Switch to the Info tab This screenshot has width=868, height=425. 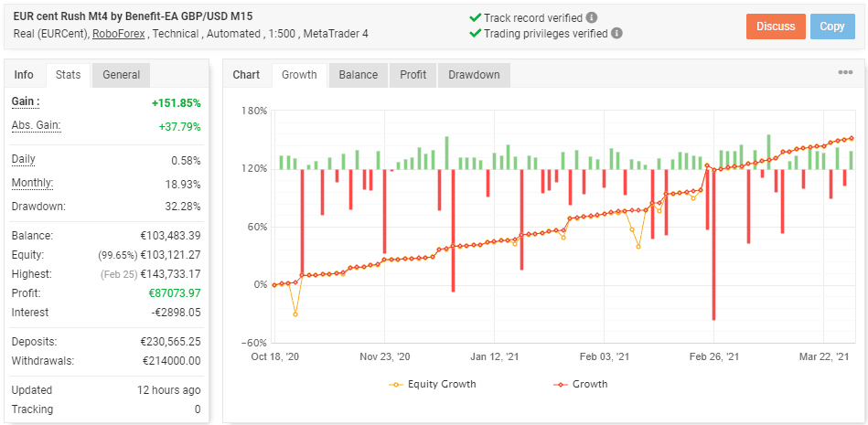point(24,75)
